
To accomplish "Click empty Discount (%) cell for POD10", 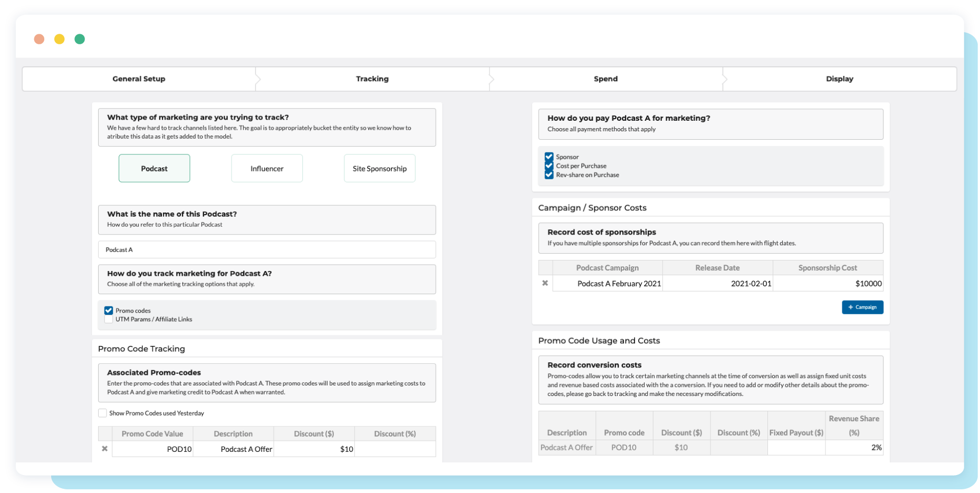I will tap(395, 449).
